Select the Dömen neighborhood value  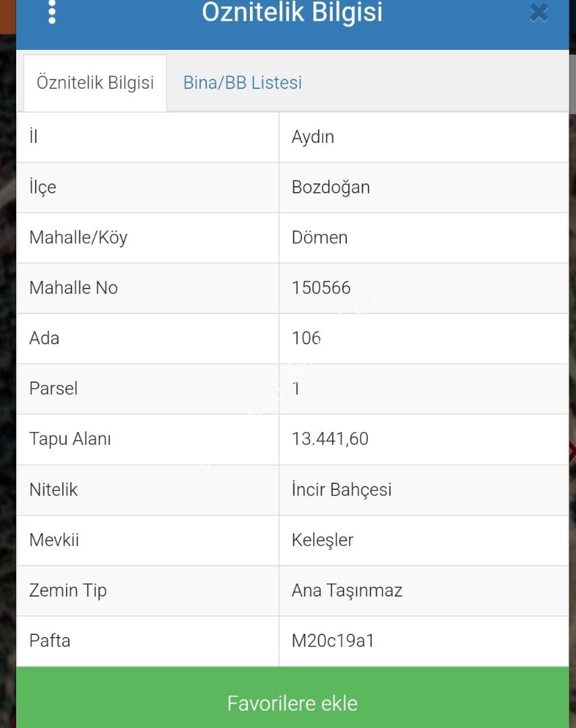[319, 238]
